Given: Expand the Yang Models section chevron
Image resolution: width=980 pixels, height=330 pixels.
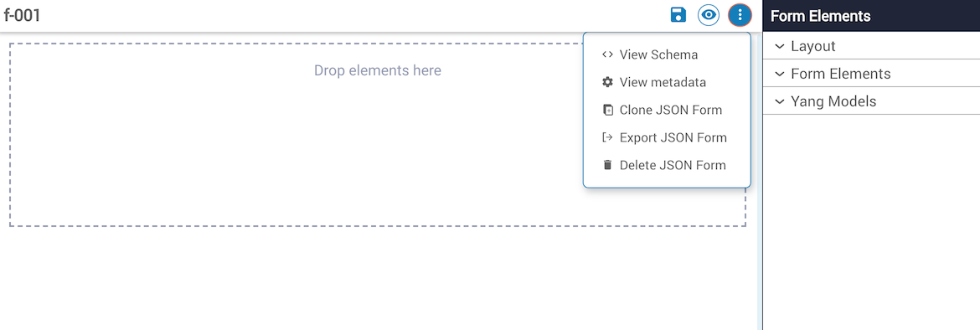Looking at the screenshot, I should click(779, 101).
